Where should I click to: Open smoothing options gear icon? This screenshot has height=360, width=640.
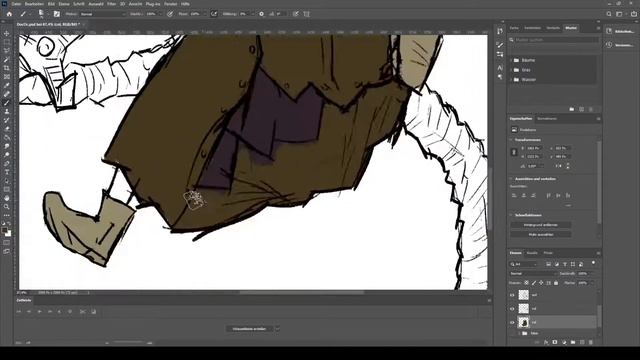coord(262,14)
